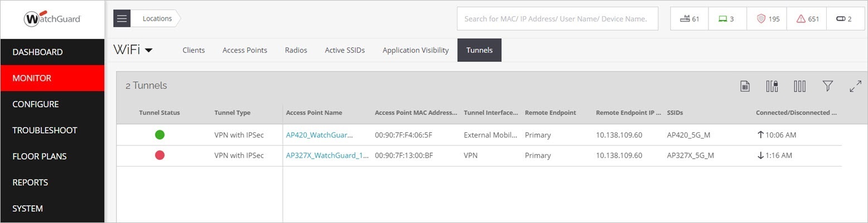Open the WiFi dropdown selector
868x223 pixels.
[133, 50]
